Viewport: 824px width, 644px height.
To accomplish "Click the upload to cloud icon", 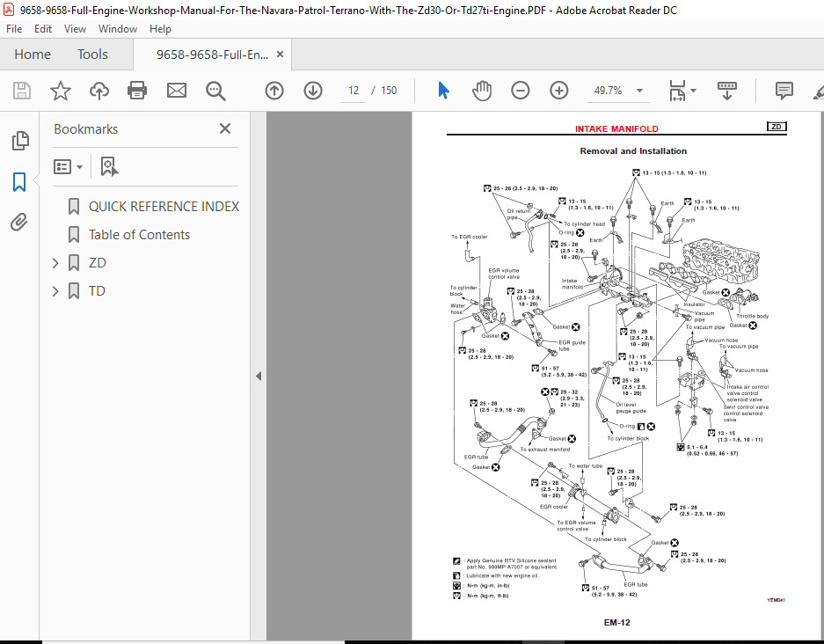I will (x=98, y=91).
